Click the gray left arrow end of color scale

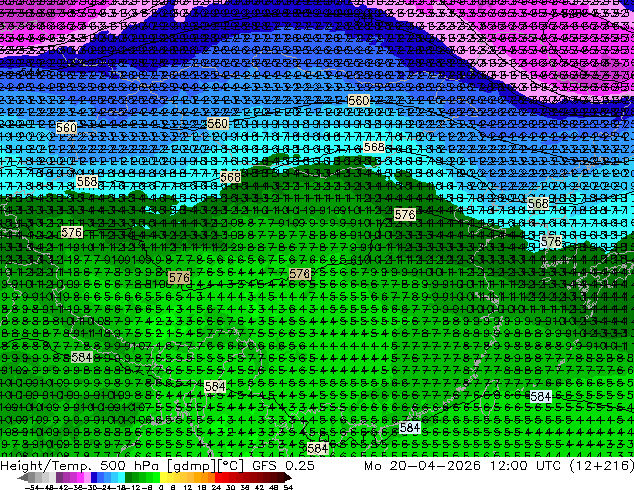pos(23,478)
